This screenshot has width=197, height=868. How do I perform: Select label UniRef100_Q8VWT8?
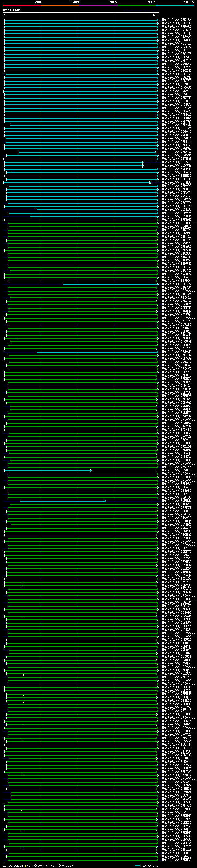177,470
